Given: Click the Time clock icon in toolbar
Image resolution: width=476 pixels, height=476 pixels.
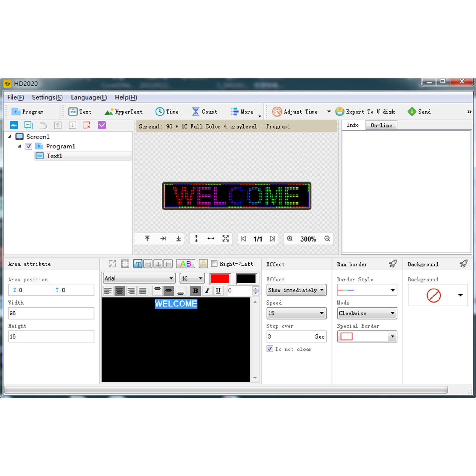Looking at the screenshot, I should (x=160, y=112).
